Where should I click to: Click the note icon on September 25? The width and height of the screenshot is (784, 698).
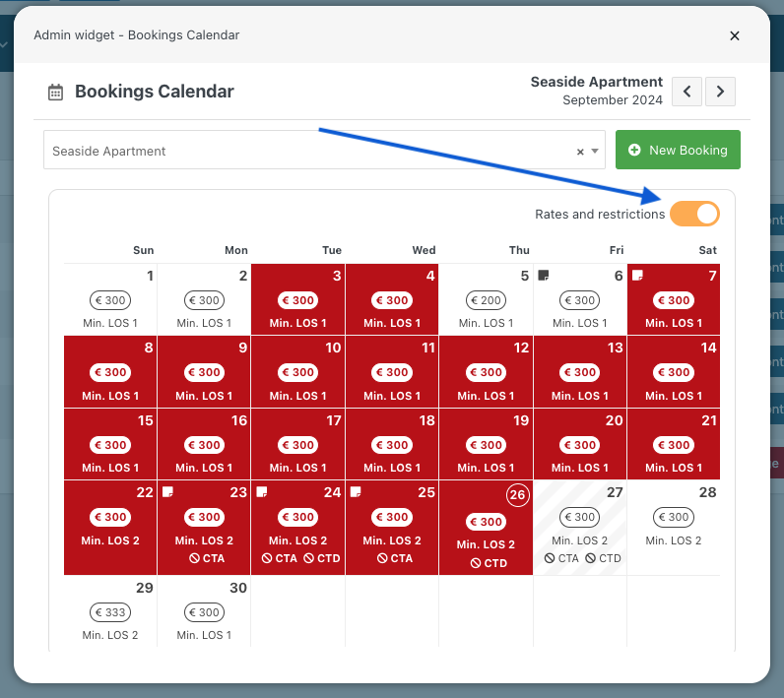(356, 492)
